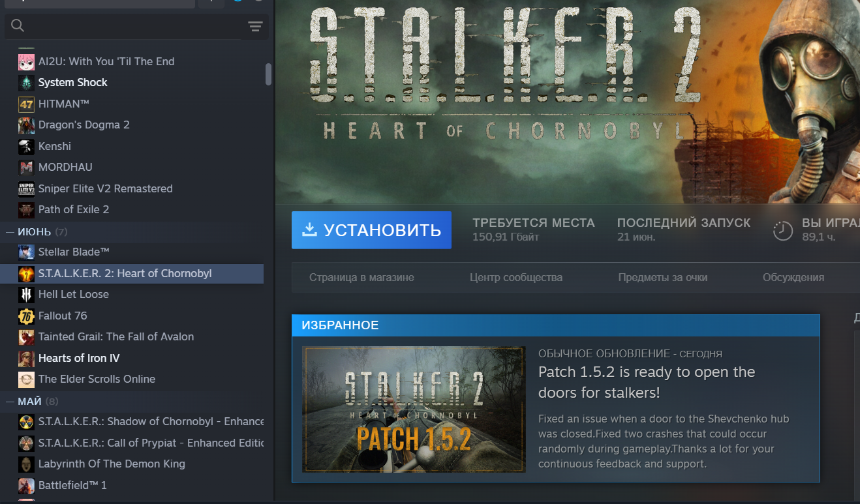Open MORDHAU from its library icon
Viewport: 860px width, 504px height.
(26, 167)
